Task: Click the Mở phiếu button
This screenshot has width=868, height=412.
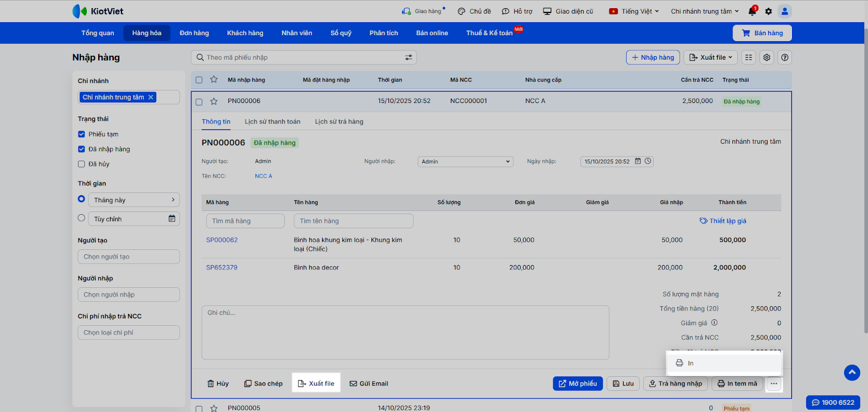Action: tap(578, 384)
